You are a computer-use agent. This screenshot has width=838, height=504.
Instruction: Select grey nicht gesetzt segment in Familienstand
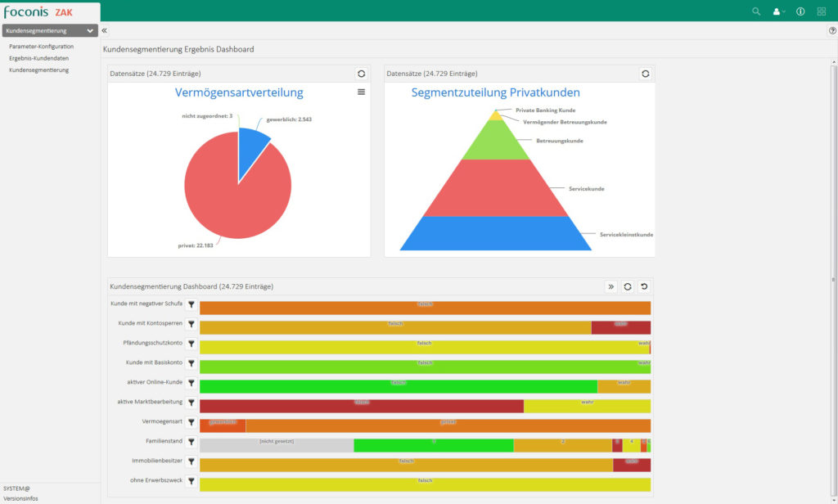point(277,445)
